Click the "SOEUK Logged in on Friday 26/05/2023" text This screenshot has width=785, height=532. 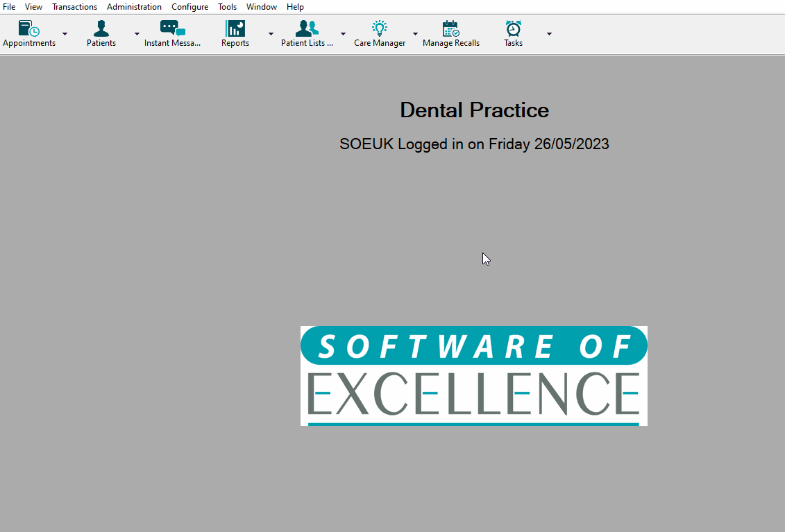click(x=474, y=144)
